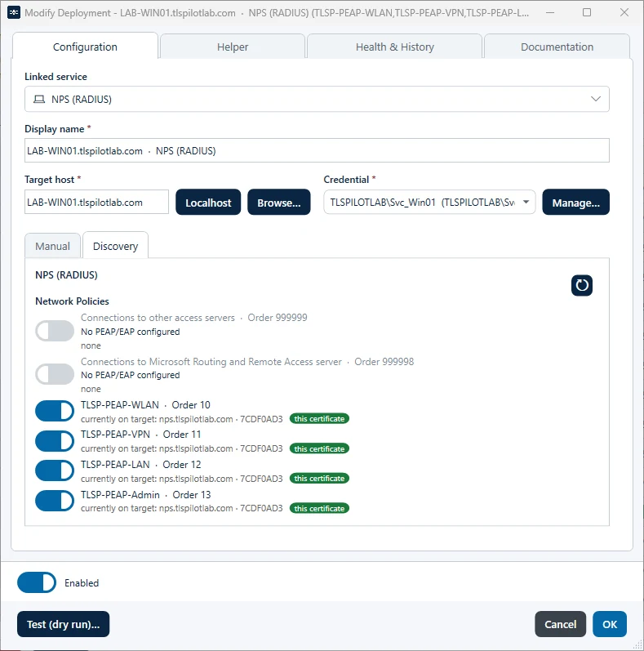Click 'this certificate' badge for TLSP-PEAP-WLAN

pyautogui.click(x=319, y=418)
